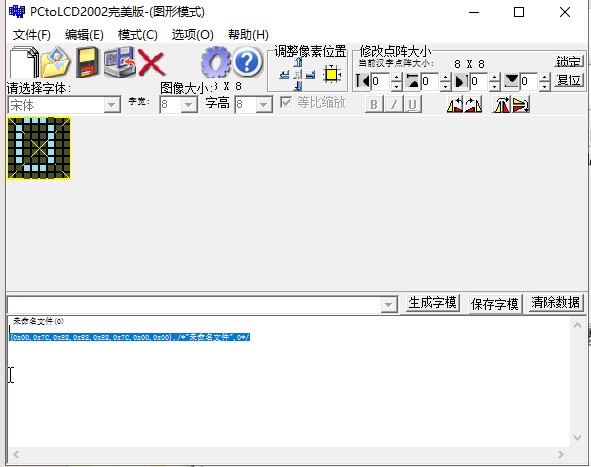The height and width of the screenshot is (467, 591).
Task: Click the bottom margin value field
Action: (x=529, y=81)
